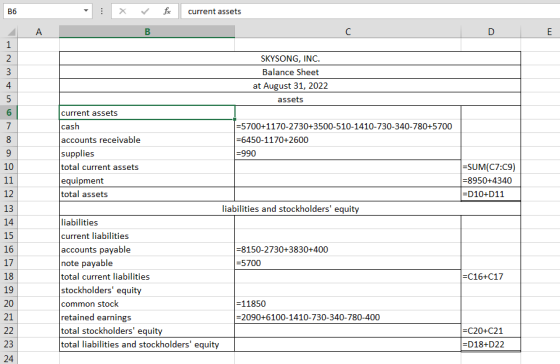Screen dimensions: 560x364
Task: Click the accounts payable formula cell
Action: (x=348, y=249)
